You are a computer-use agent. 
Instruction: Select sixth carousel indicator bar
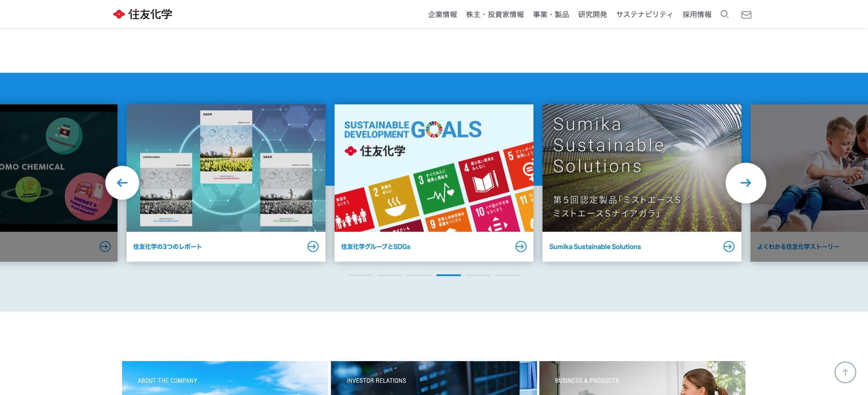507,275
